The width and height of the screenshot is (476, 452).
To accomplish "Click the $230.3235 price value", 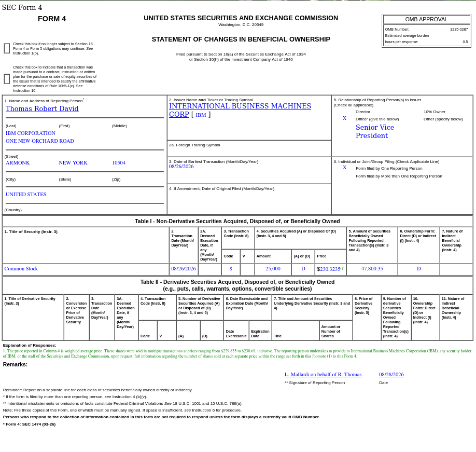I will click(328, 269).
